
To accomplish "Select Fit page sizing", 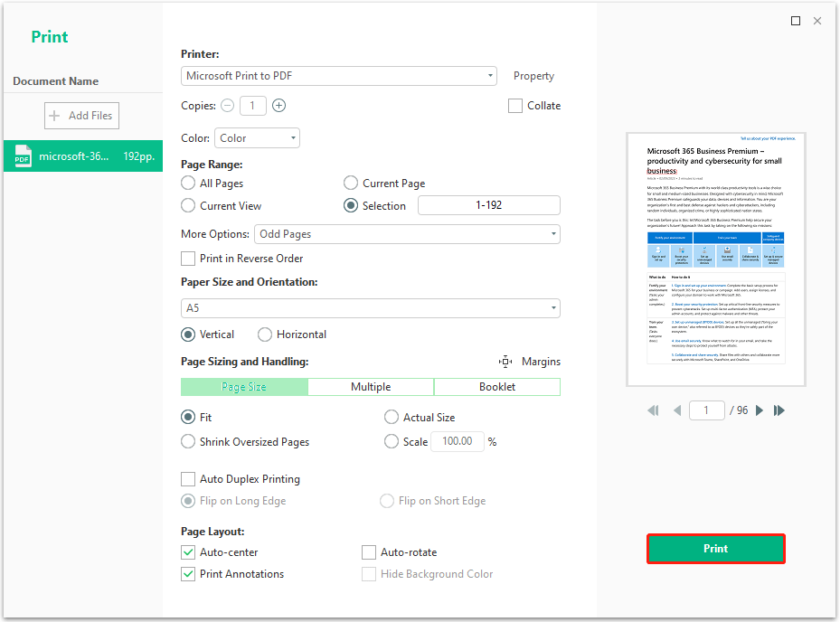I will 188,418.
